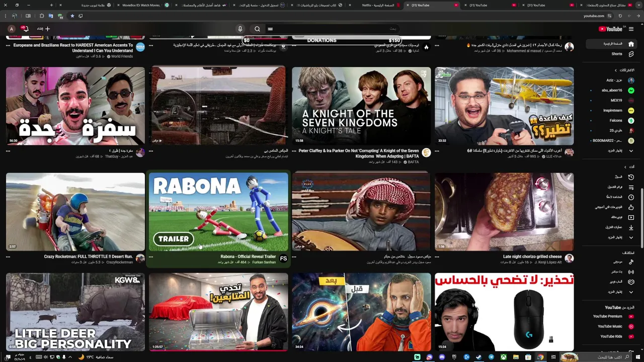Open the Xbox icon on the taskbar
The height and width of the screenshot is (362, 644).
click(x=503, y=357)
